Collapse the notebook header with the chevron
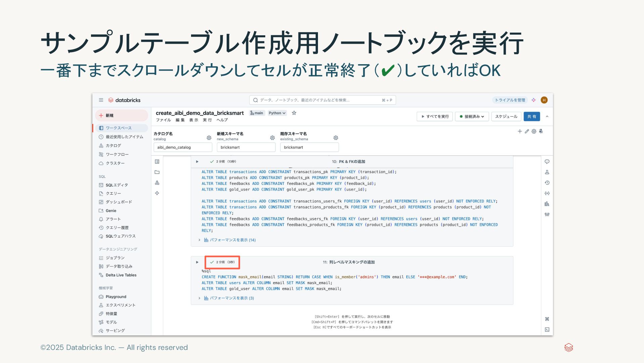644x363 pixels. [x=547, y=117]
